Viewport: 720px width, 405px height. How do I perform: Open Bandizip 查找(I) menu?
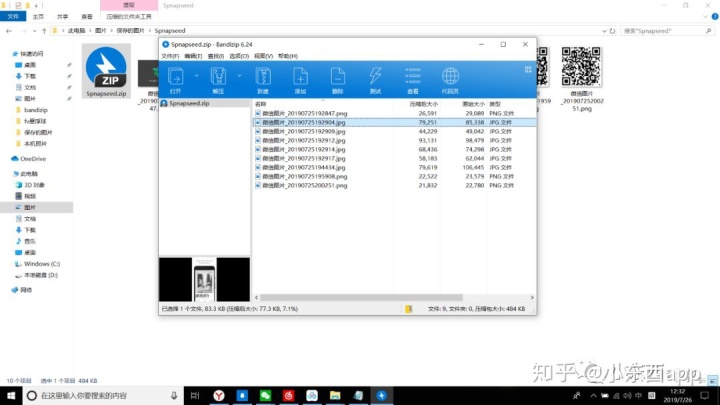coord(215,56)
